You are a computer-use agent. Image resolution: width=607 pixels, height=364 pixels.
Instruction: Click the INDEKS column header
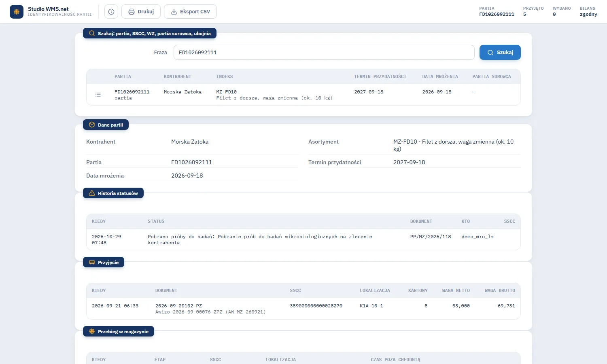pyautogui.click(x=225, y=76)
